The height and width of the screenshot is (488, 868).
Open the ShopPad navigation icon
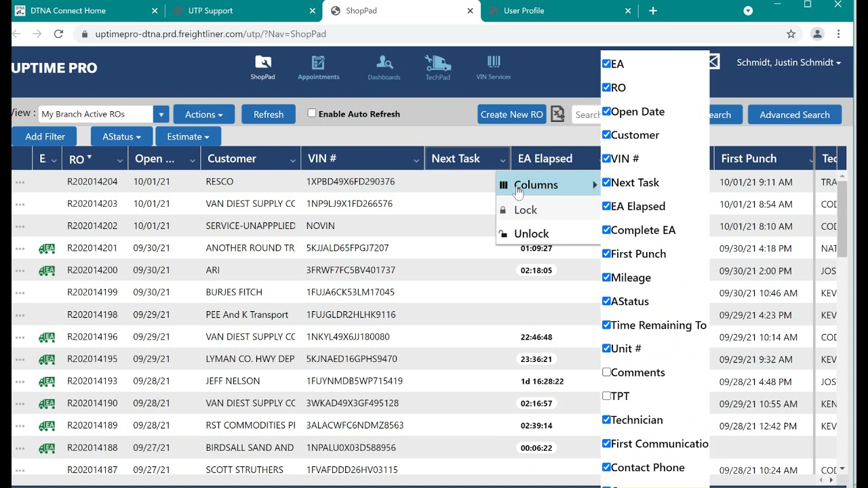(262, 68)
